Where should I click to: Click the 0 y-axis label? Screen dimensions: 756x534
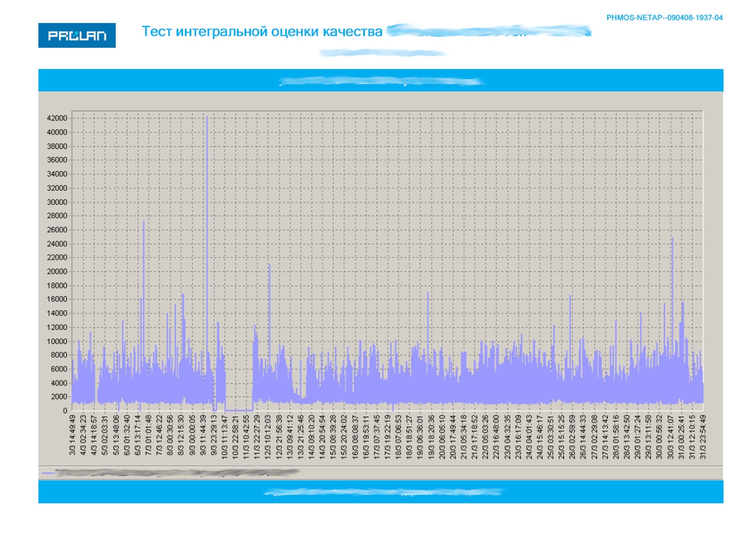[65, 411]
